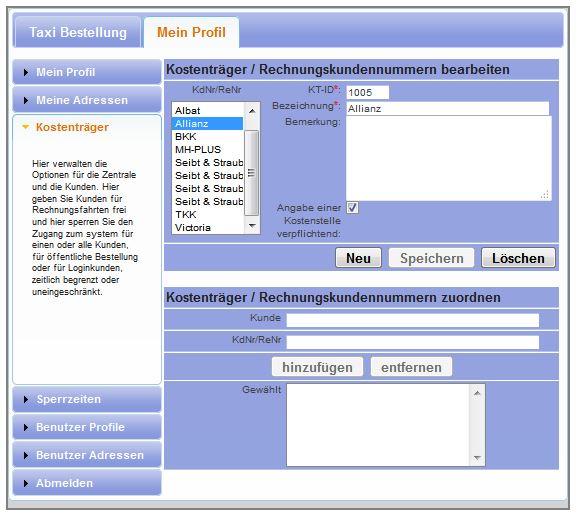The height and width of the screenshot is (518, 583).
Task: Collapse the Kostenträger section arrow
Action: tap(25, 127)
